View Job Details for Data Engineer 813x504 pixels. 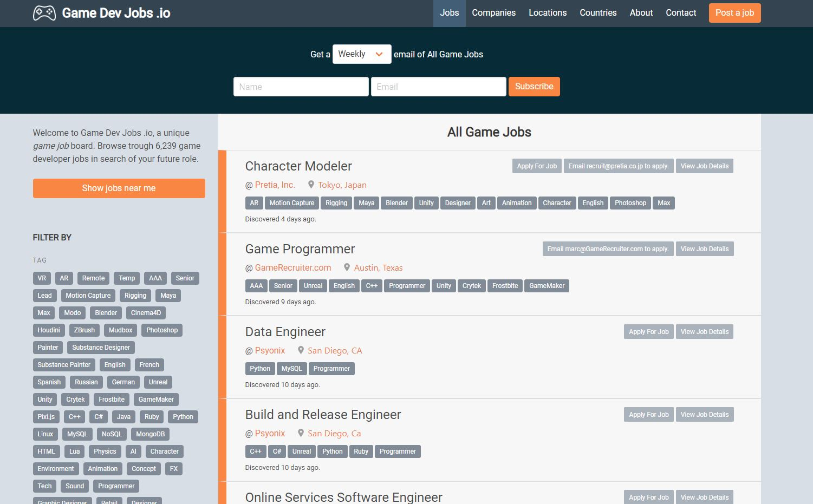pos(705,332)
